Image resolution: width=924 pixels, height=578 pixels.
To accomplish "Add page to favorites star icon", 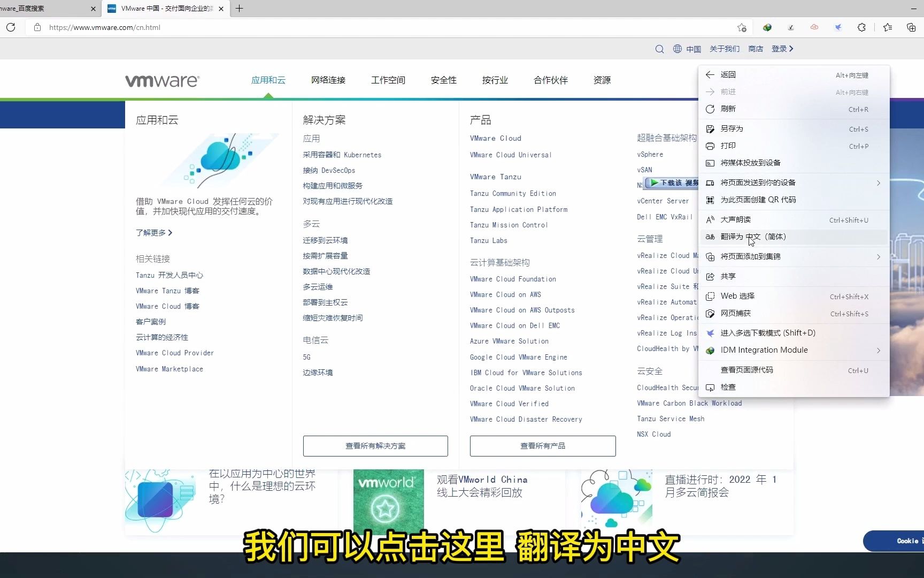I will pyautogui.click(x=742, y=27).
